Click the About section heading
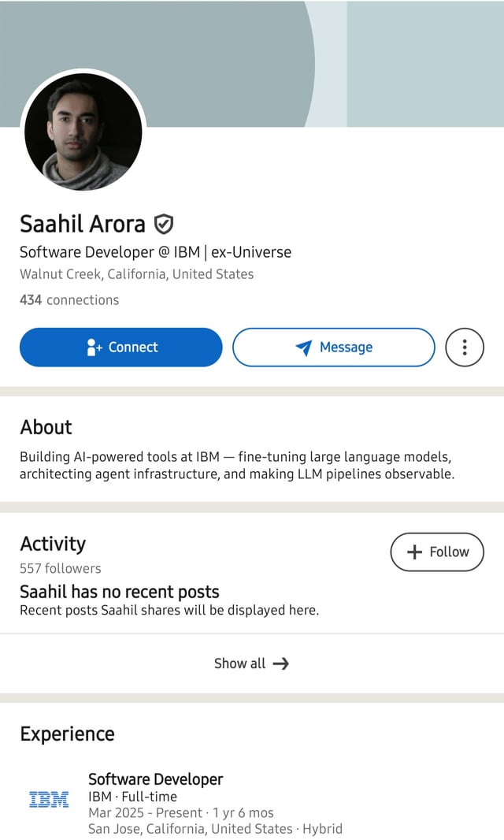Image resolution: width=504 pixels, height=840 pixels. click(46, 427)
